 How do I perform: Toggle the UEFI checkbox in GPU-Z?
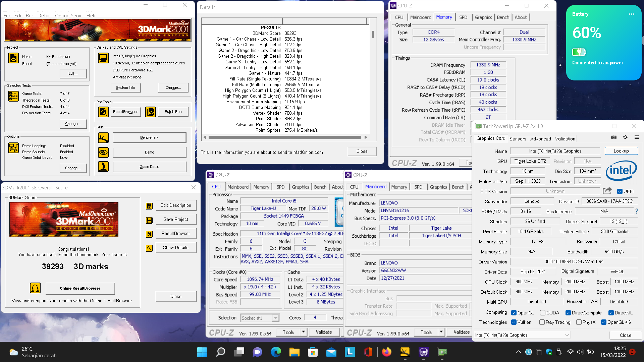coord(620,191)
